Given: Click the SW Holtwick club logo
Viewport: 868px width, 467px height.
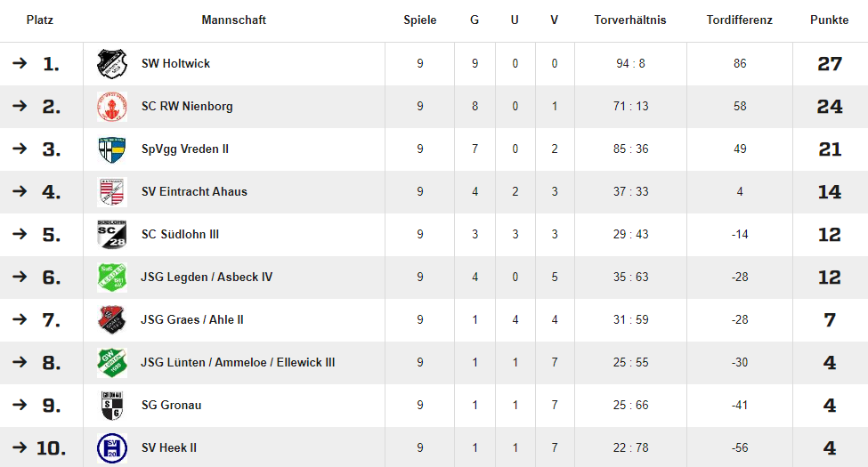Looking at the screenshot, I should click(112, 64).
